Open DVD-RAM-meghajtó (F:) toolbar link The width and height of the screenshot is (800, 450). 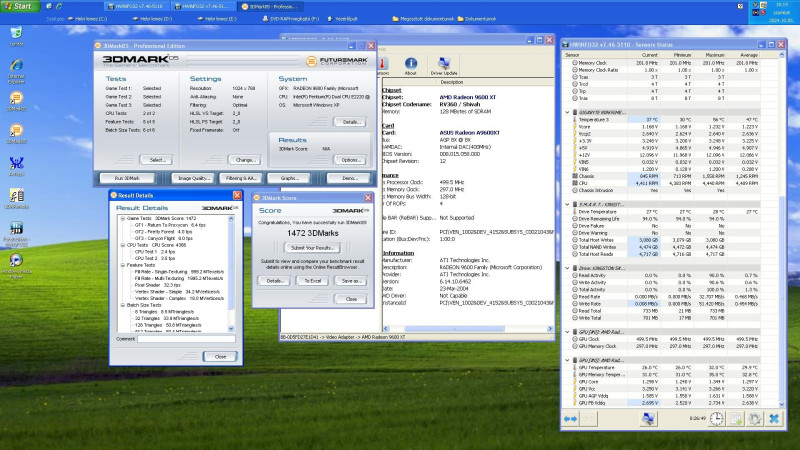[290, 19]
